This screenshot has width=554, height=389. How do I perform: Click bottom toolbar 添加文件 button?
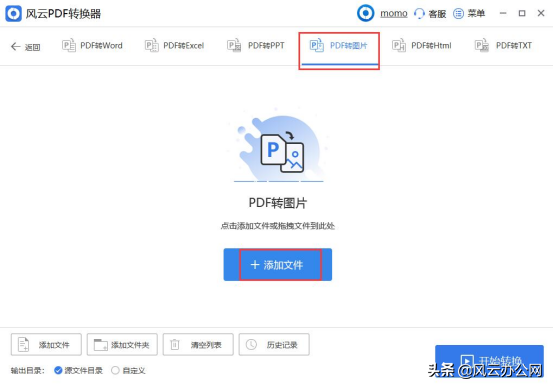click(x=46, y=344)
